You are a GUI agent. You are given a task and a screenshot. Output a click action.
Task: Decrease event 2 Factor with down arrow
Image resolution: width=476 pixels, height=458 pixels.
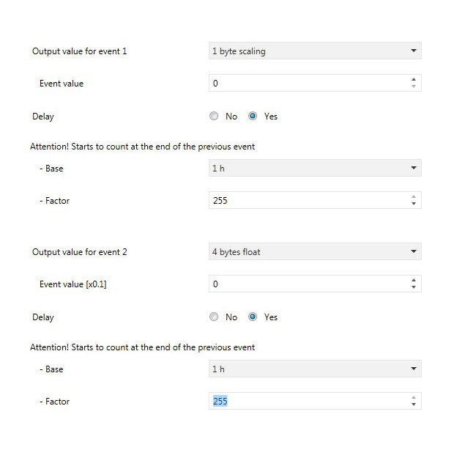[x=414, y=405]
